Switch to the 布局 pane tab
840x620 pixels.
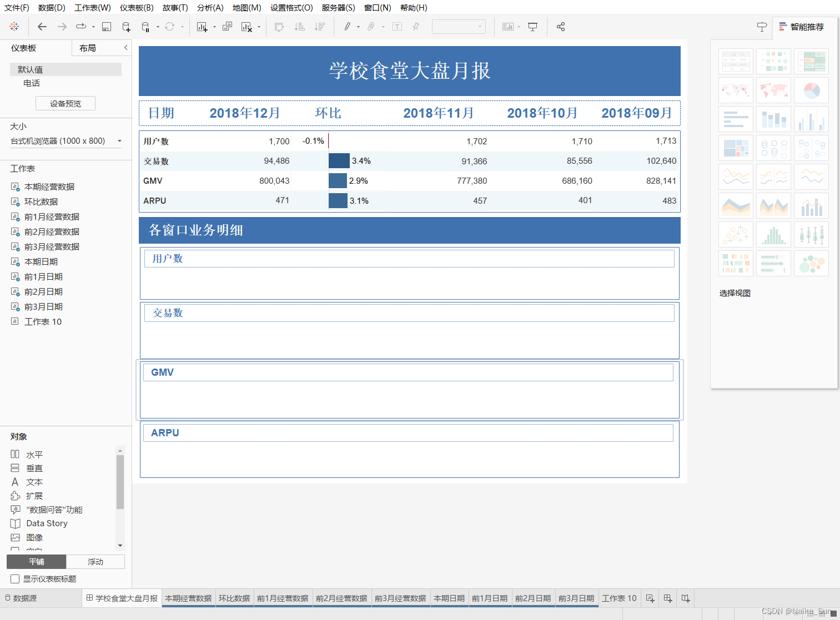(x=88, y=48)
